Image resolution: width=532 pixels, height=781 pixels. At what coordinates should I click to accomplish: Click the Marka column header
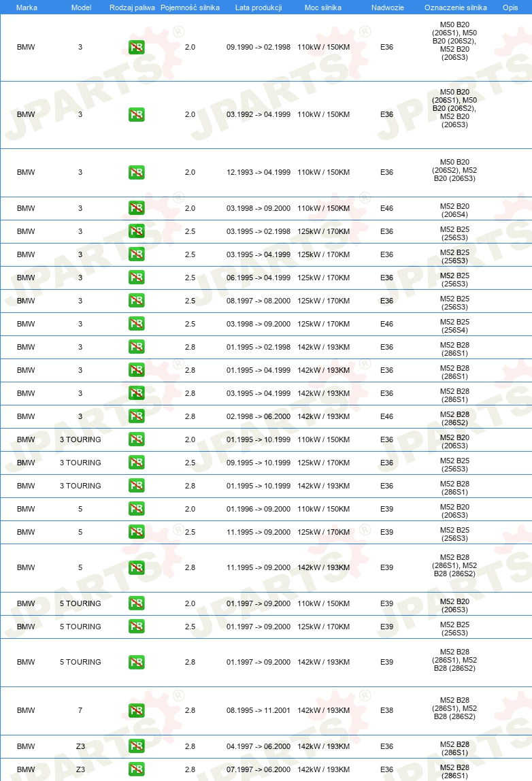pos(27,7)
